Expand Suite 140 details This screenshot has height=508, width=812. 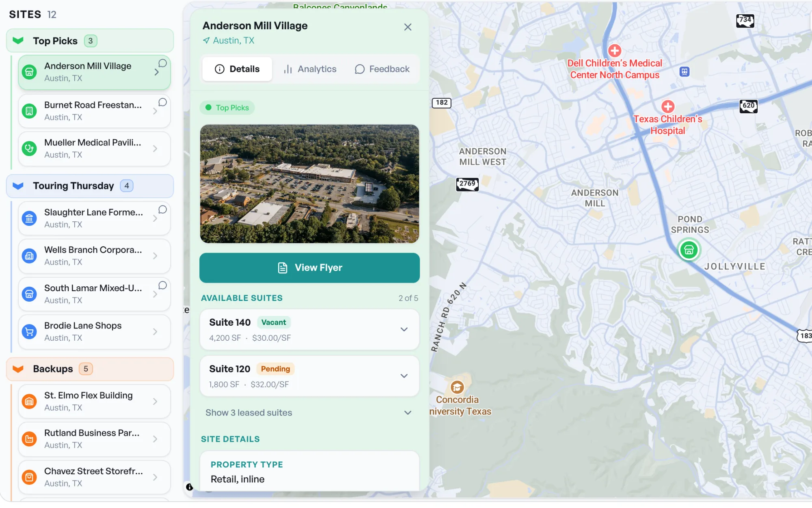point(404,329)
